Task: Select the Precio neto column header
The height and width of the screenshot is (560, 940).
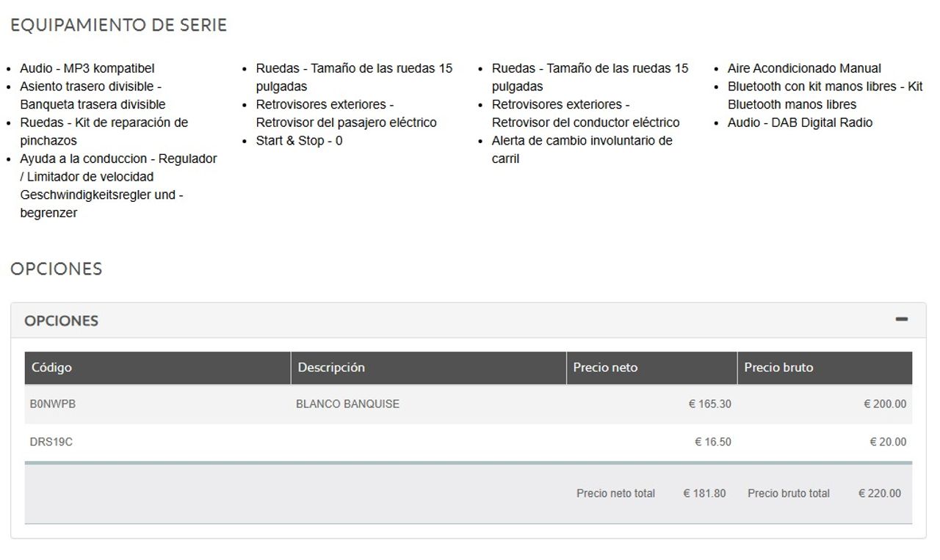Action: click(x=651, y=368)
